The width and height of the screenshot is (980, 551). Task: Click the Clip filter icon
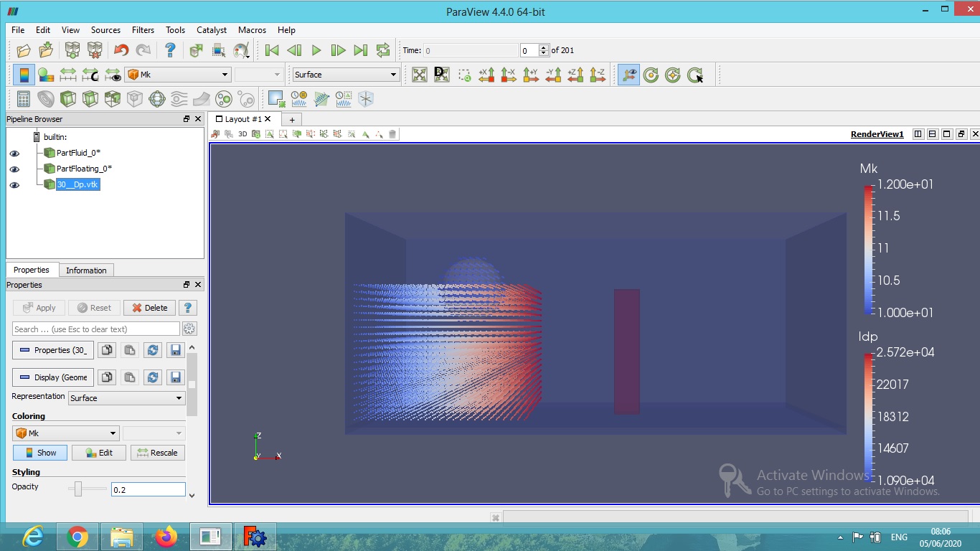coord(68,98)
